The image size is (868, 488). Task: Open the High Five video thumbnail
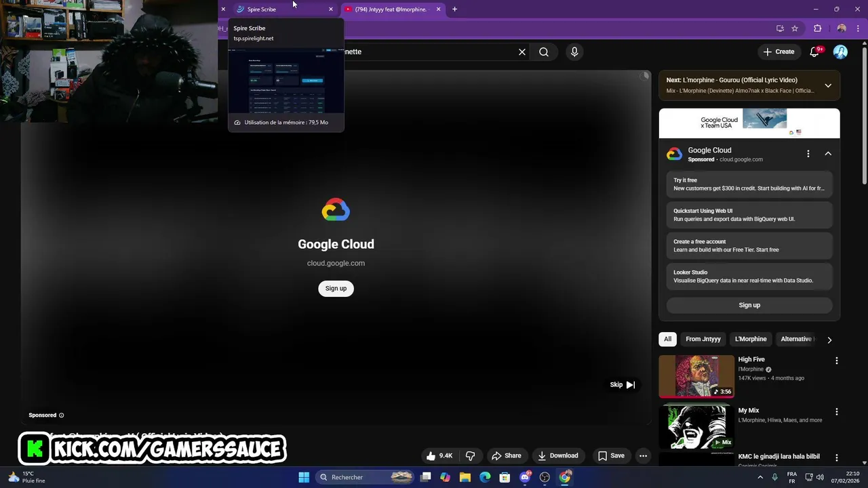[x=696, y=376]
